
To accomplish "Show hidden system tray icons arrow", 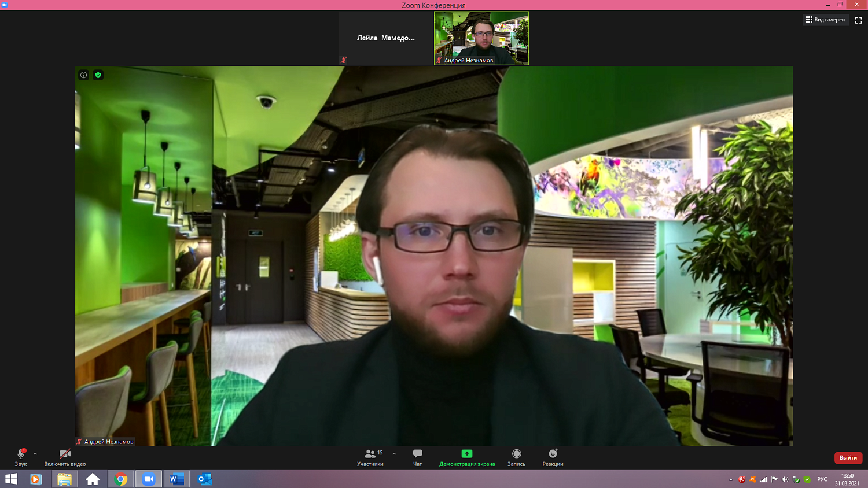I will [731, 479].
